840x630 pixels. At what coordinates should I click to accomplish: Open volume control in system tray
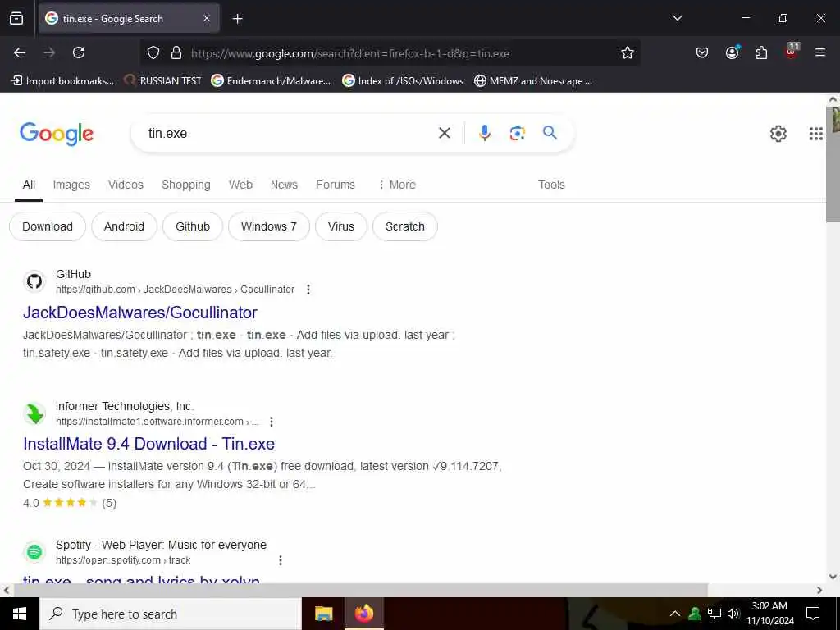(x=733, y=614)
